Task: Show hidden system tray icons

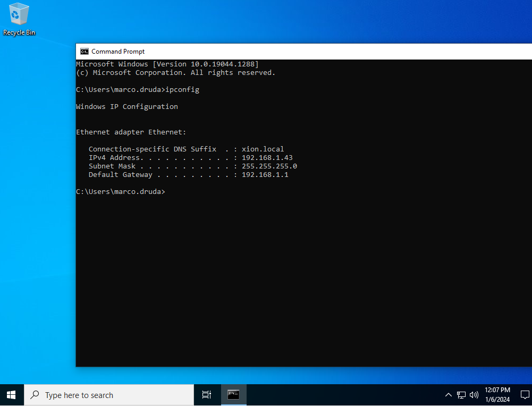Action: pos(449,395)
